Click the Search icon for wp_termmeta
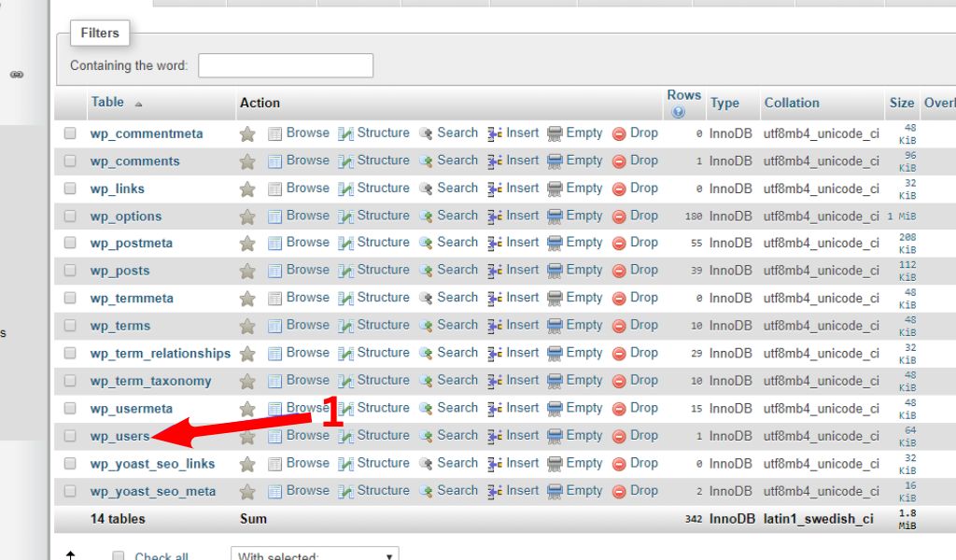Image resolution: width=956 pixels, height=560 pixels. pyautogui.click(x=426, y=299)
